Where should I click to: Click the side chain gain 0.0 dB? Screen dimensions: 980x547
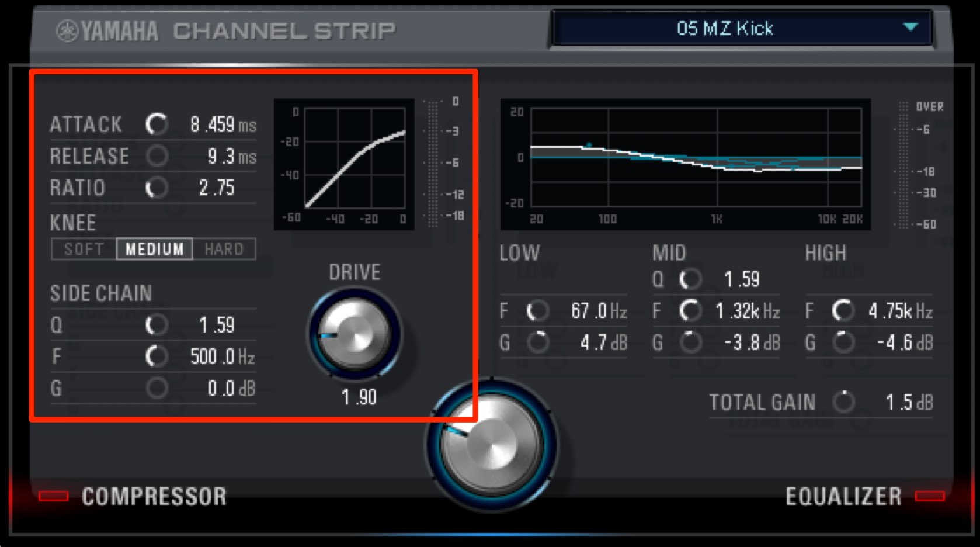tap(231, 388)
